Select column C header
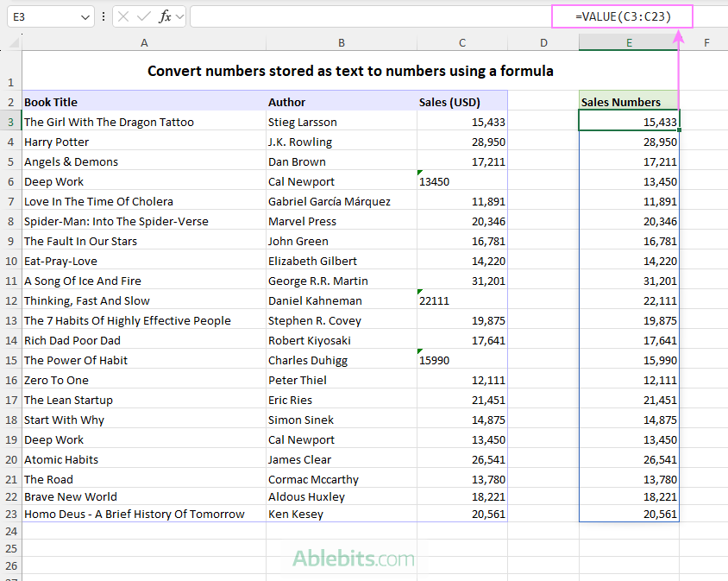 (462, 43)
